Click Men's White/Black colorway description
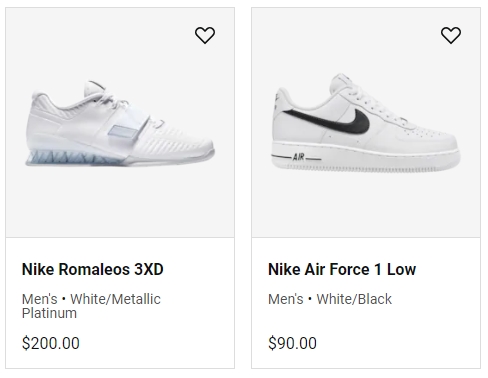 tap(330, 299)
